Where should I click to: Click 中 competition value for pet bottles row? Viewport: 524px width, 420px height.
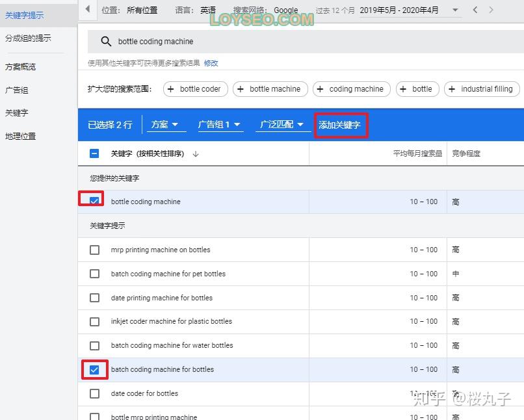(456, 274)
